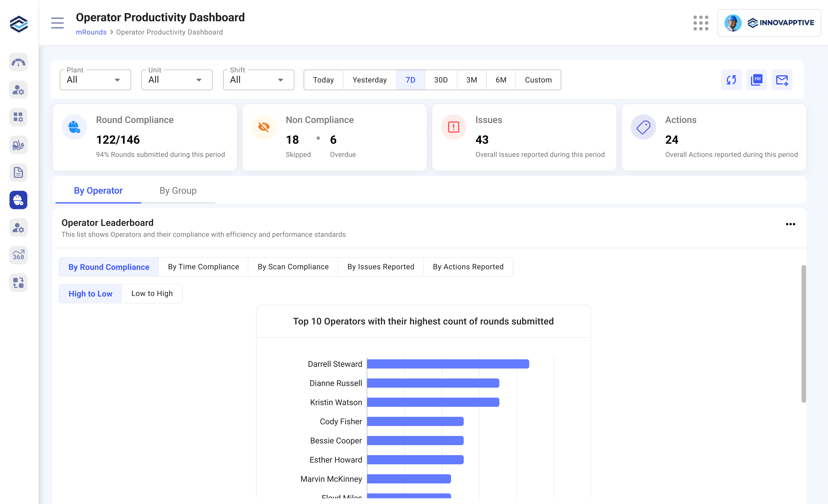
Task: Select By Issues Reported tab
Action: tap(381, 267)
